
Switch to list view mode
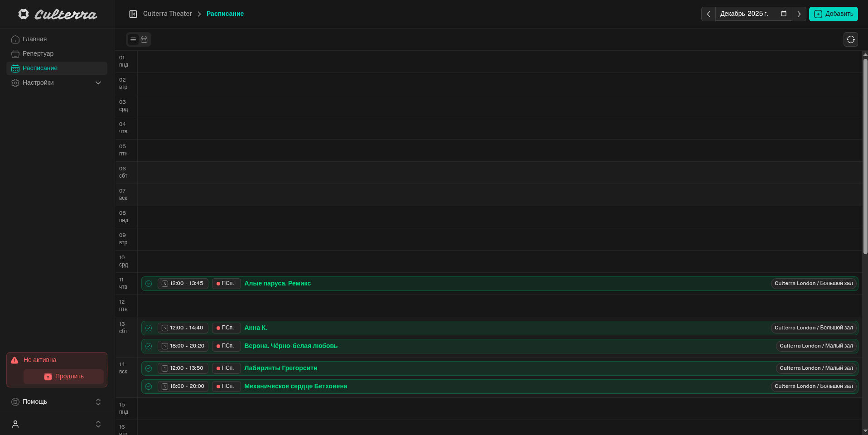[x=133, y=39]
